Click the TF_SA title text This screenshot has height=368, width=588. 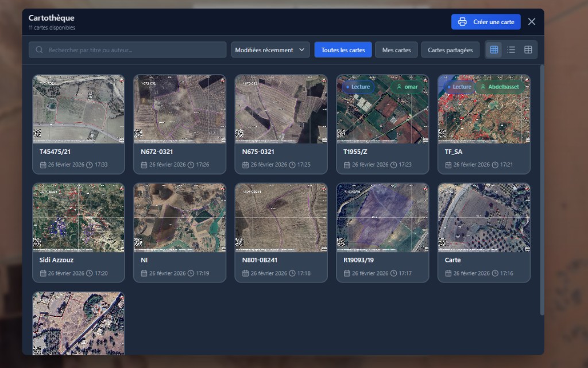tap(454, 152)
